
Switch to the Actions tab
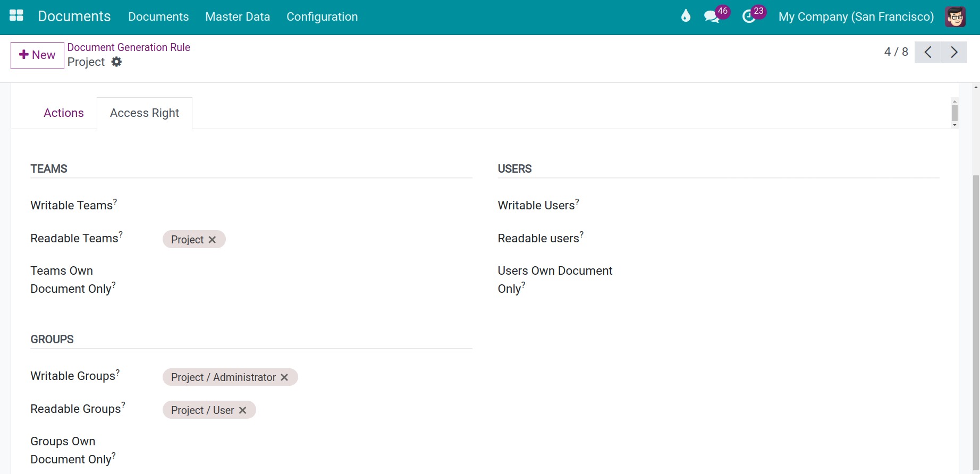pos(64,113)
